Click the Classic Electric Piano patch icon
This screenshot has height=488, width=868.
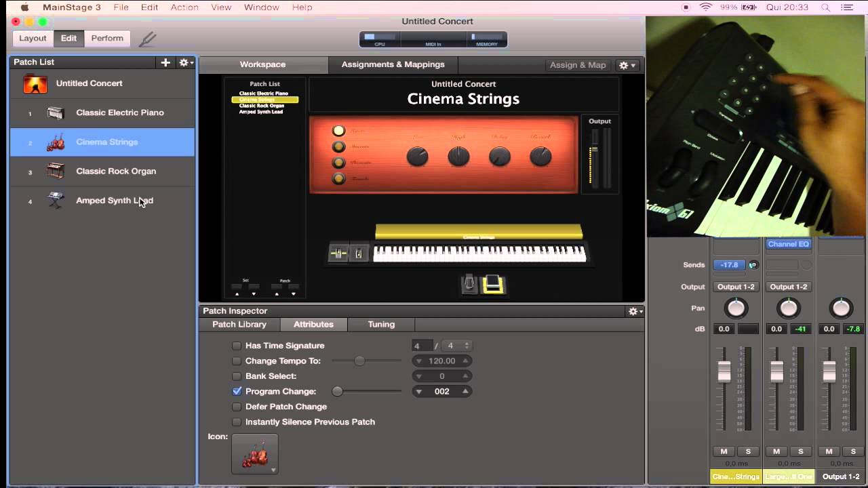coord(56,113)
